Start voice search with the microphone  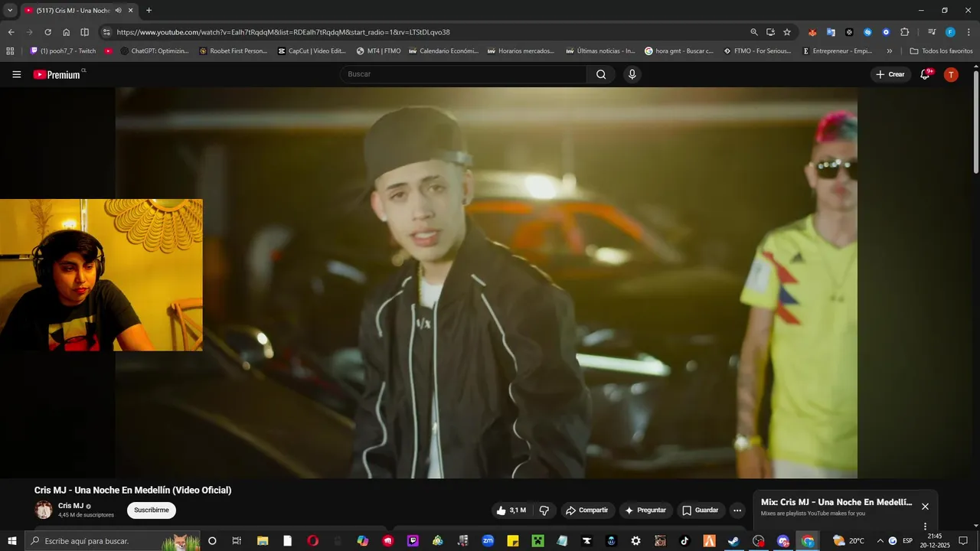coord(632,74)
